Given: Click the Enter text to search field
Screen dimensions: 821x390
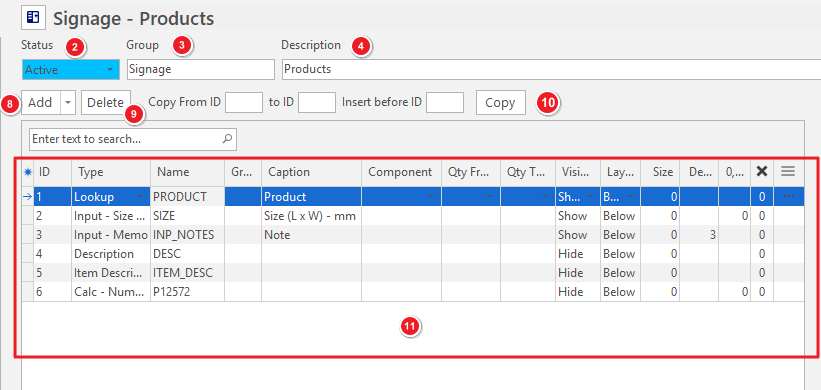Looking at the screenshot, I should point(133,139).
